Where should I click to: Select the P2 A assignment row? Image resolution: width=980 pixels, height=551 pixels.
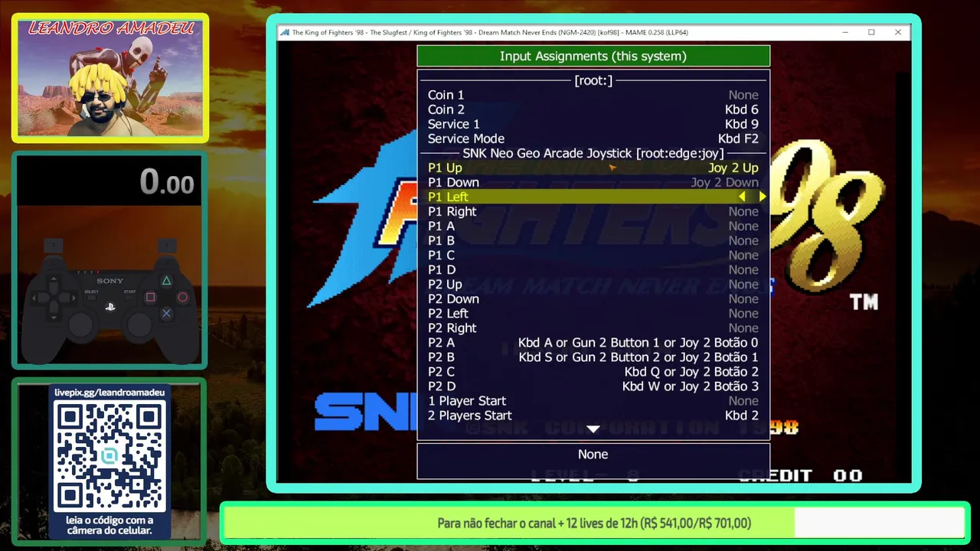(x=593, y=342)
